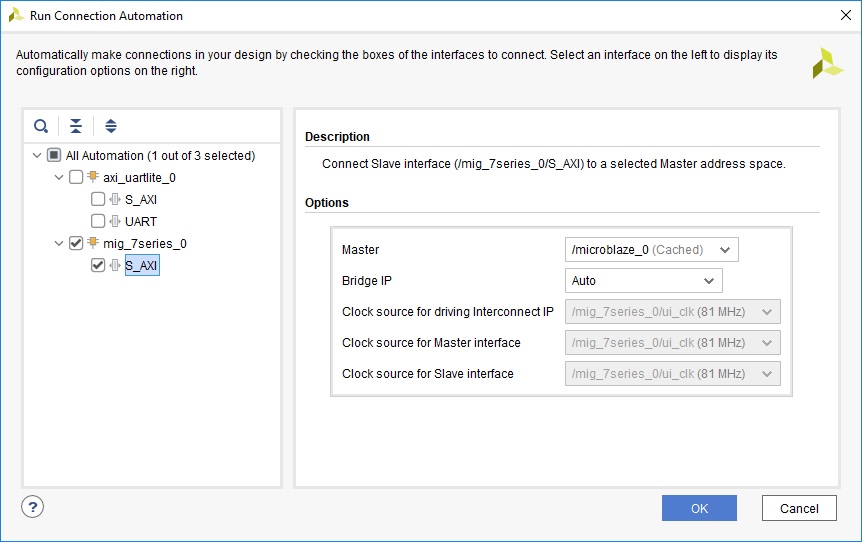Uncheck the mig_7series_0 checkbox
The image size is (862, 542).
coord(76,243)
